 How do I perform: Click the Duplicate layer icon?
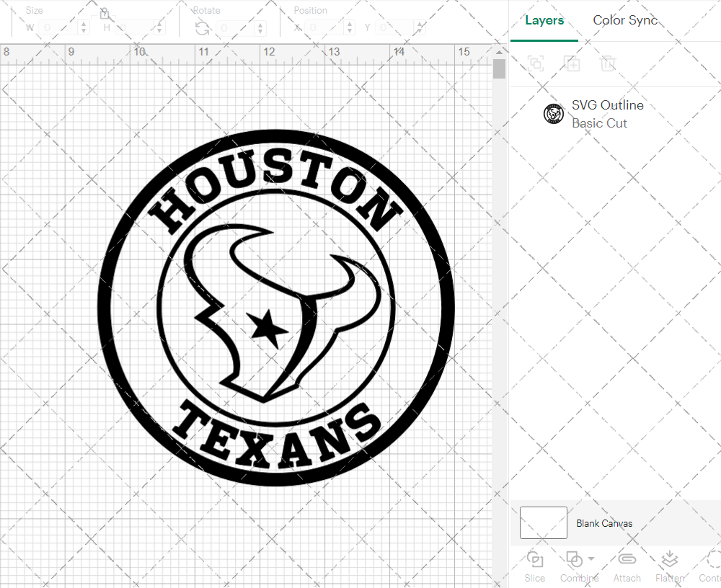pos(572,63)
